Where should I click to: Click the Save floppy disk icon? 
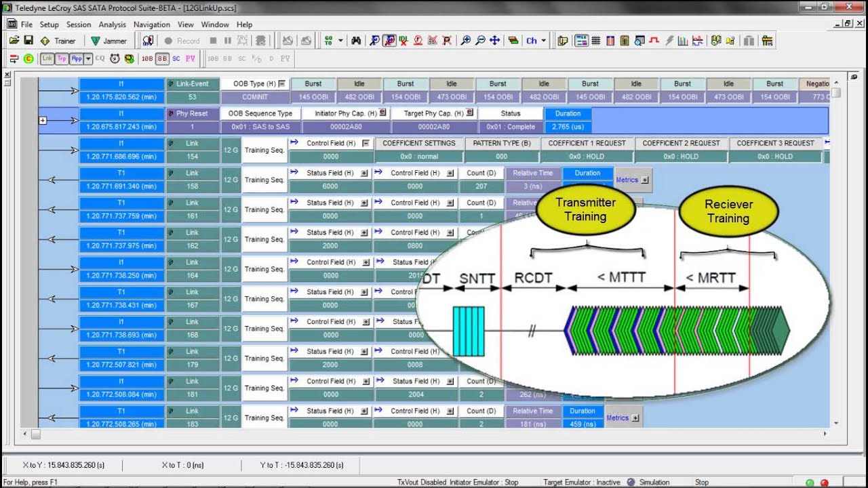tap(28, 41)
